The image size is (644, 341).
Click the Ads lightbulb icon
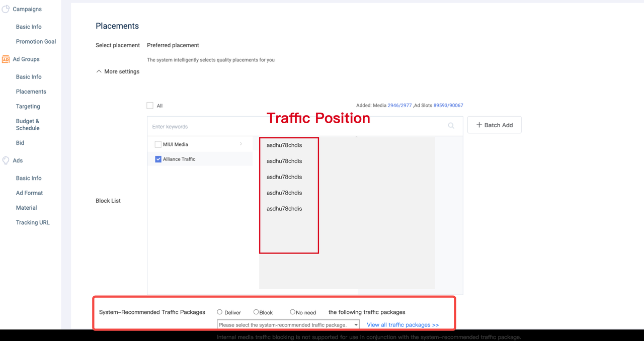[6, 160]
